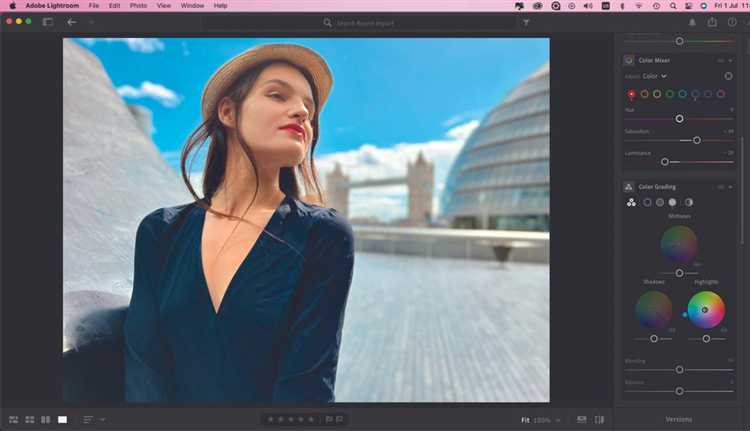Open the filter funnel icon near search
The image size is (750, 431).
526,22
